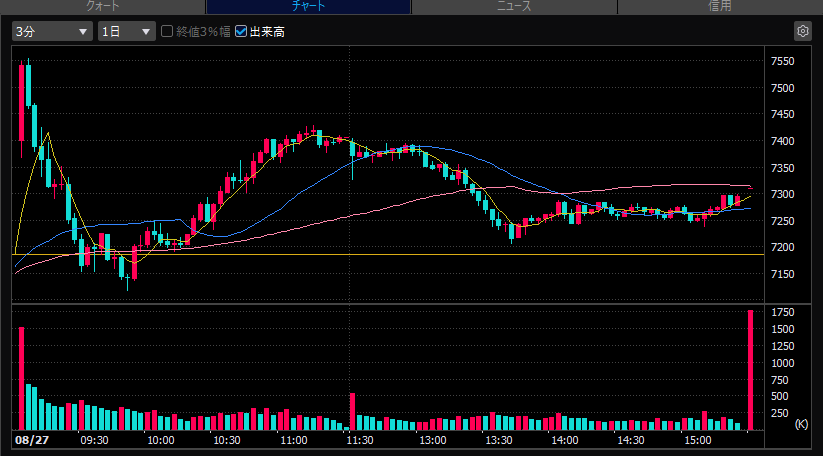Enable the 終値3%幅 checkbox
The height and width of the screenshot is (456, 823).
coord(167,31)
